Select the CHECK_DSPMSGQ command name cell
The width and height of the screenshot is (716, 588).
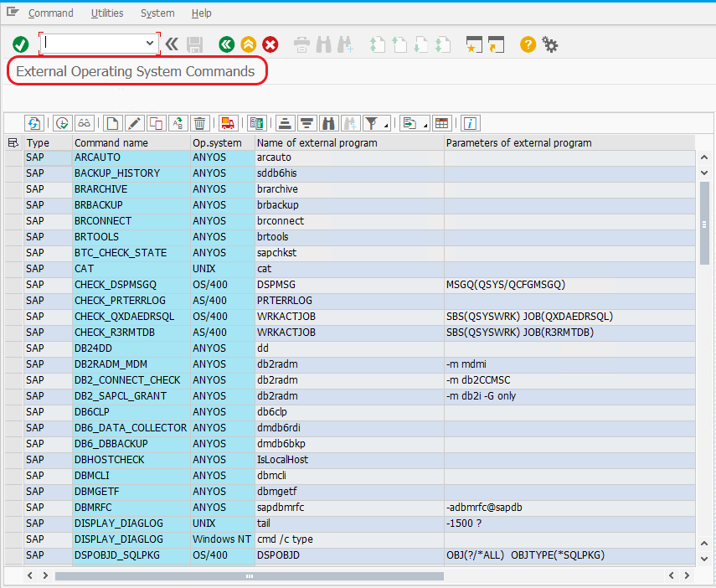(x=131, y=285)
